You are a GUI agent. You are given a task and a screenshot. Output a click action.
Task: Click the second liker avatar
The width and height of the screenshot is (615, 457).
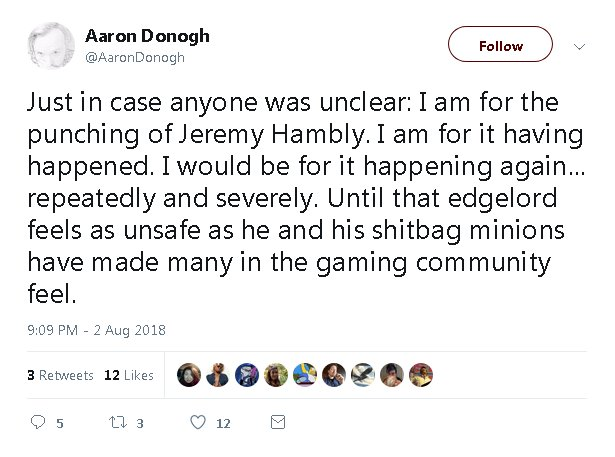[x=218, y=375]
